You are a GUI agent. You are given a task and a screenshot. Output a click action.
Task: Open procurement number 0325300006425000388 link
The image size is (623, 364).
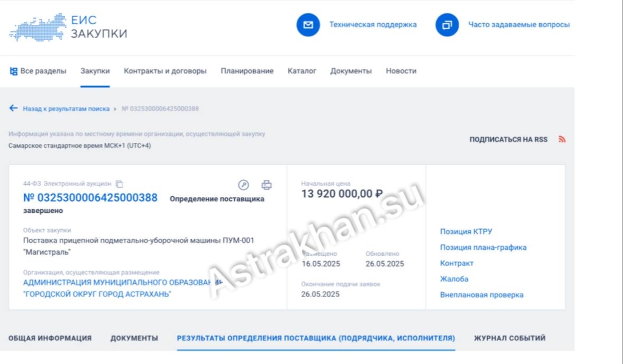pyautogui.click(x=90, y=197)
